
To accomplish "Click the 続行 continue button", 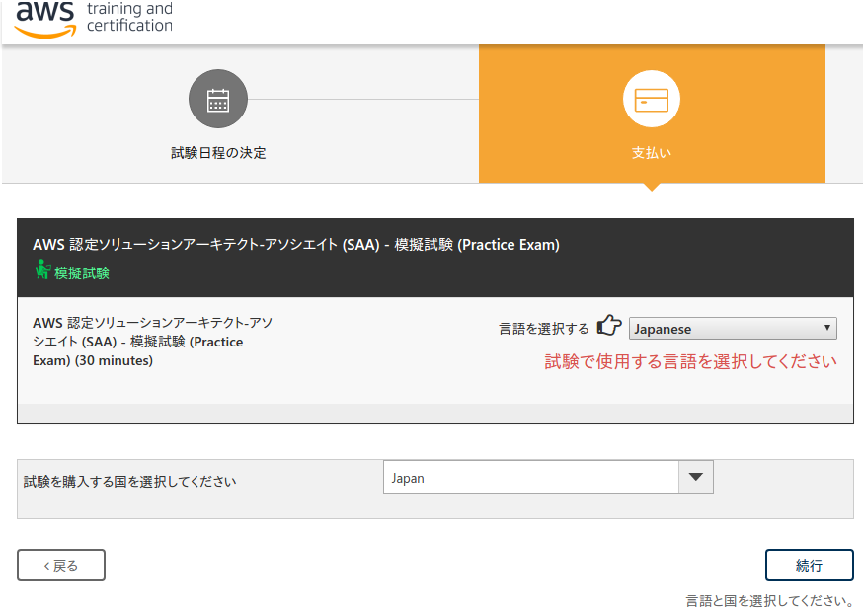I will point(809,566).
